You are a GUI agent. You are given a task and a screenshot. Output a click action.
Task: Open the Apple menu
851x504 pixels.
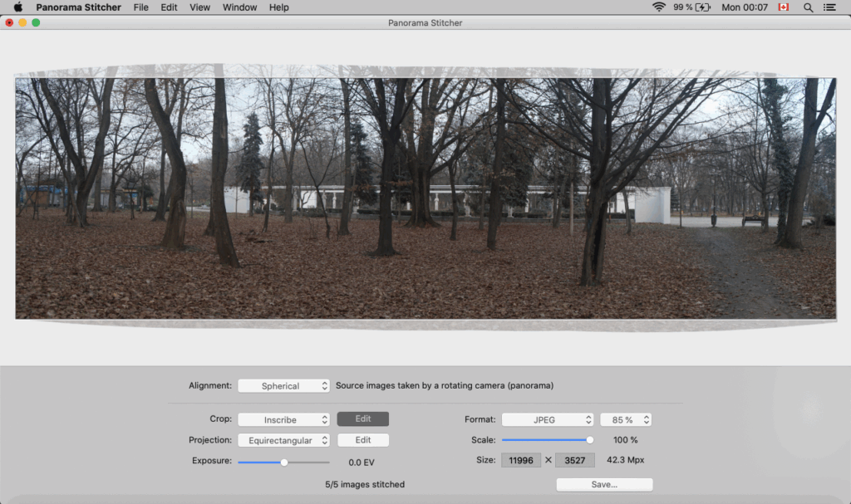[x=20, y=7]
